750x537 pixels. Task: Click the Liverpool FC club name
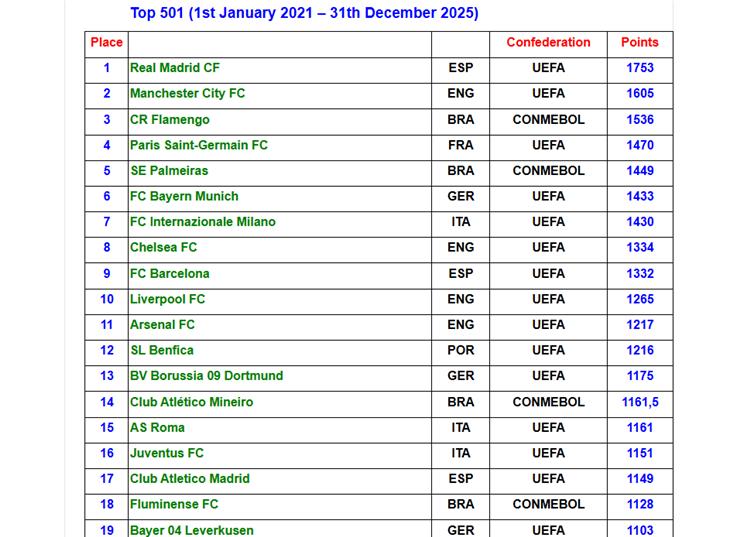[167, 299]
